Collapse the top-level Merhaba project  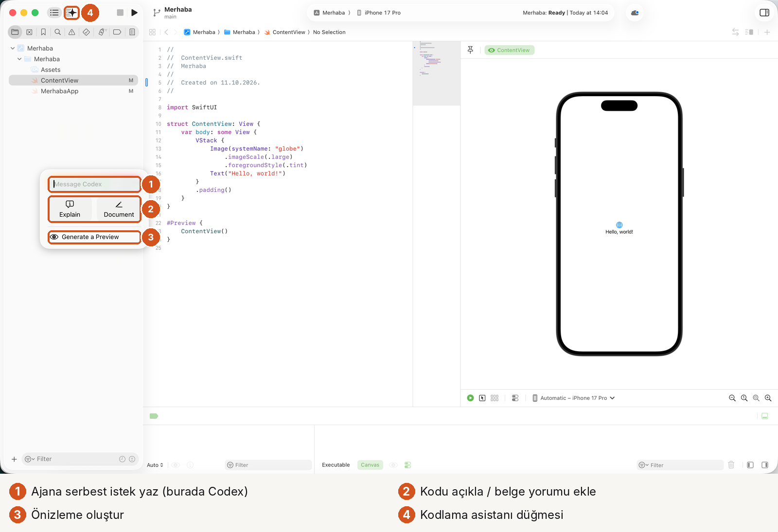(x=13, y=48)
